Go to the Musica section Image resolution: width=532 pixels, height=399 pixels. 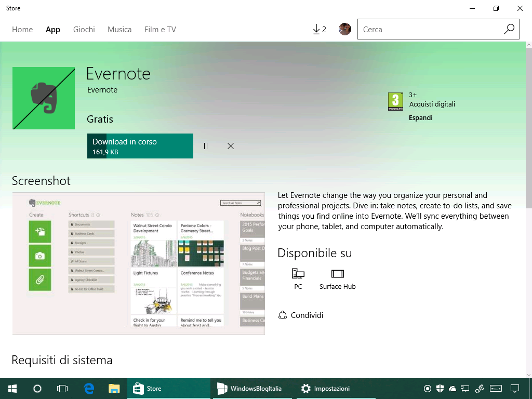pyautogui.click(x=119, y=30)
